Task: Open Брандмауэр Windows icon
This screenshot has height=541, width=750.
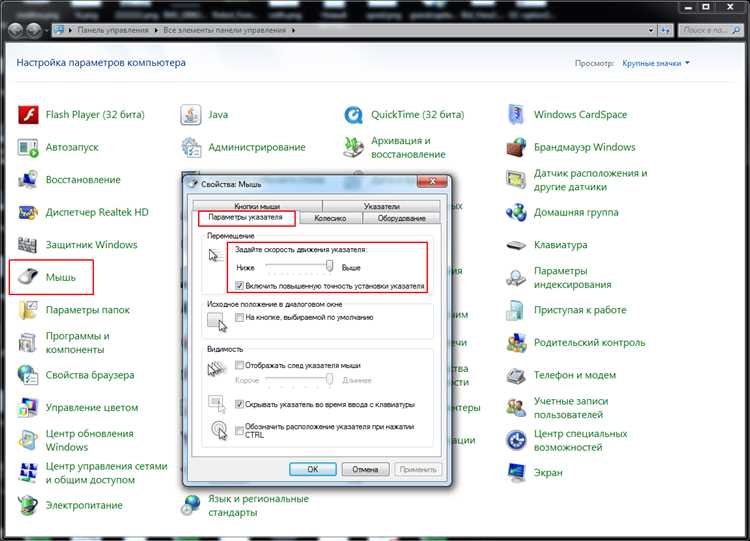Action: point(516,147)
